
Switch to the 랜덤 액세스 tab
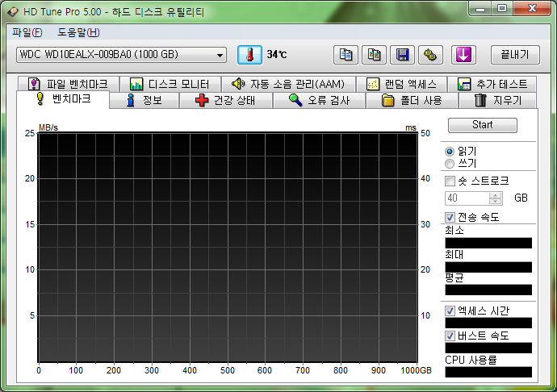click(x=402, y=84)
